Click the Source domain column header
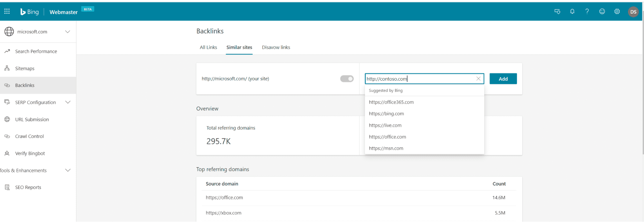 pyautogui.click(x=222, y=184)
